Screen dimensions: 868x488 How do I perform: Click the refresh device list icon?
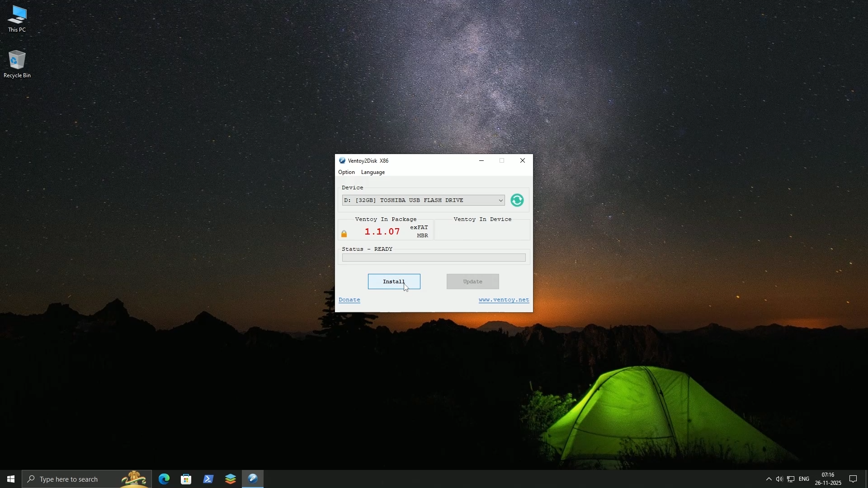tap(517, 200)
